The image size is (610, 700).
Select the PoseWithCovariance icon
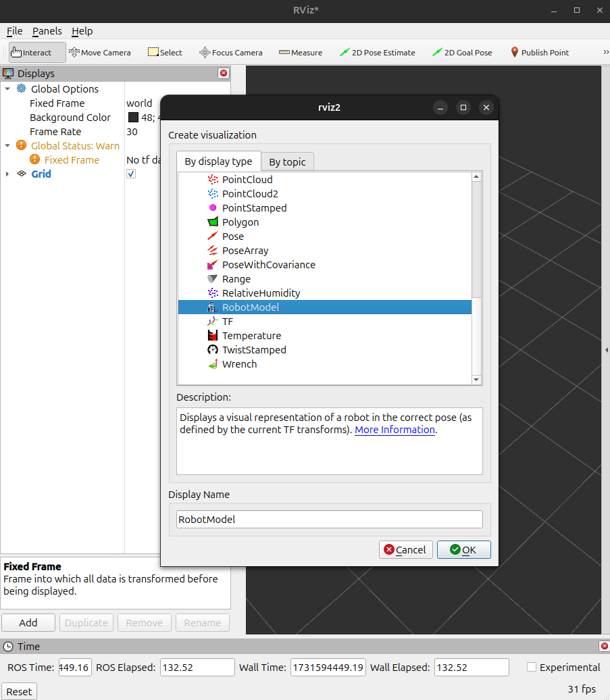pos(213,265)
